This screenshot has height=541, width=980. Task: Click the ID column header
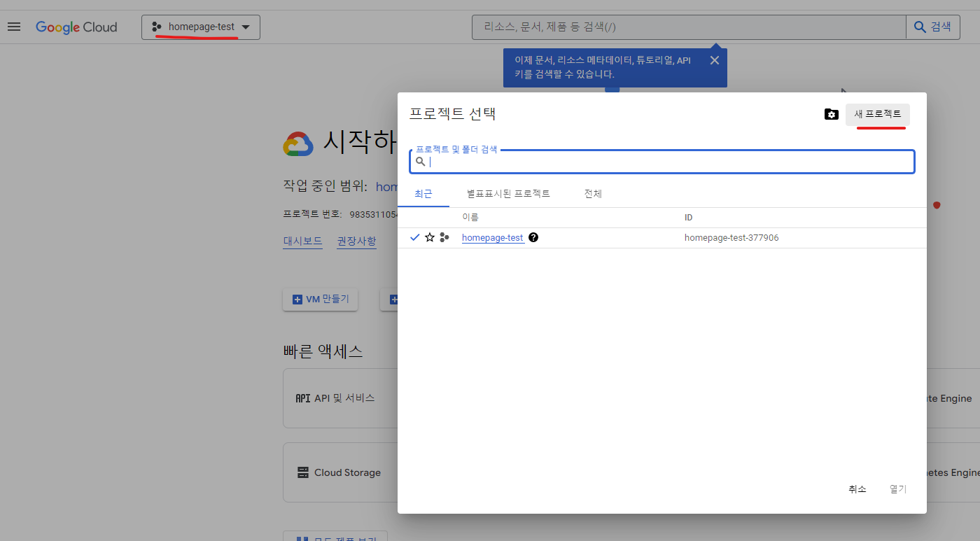[x=689, y=218]
